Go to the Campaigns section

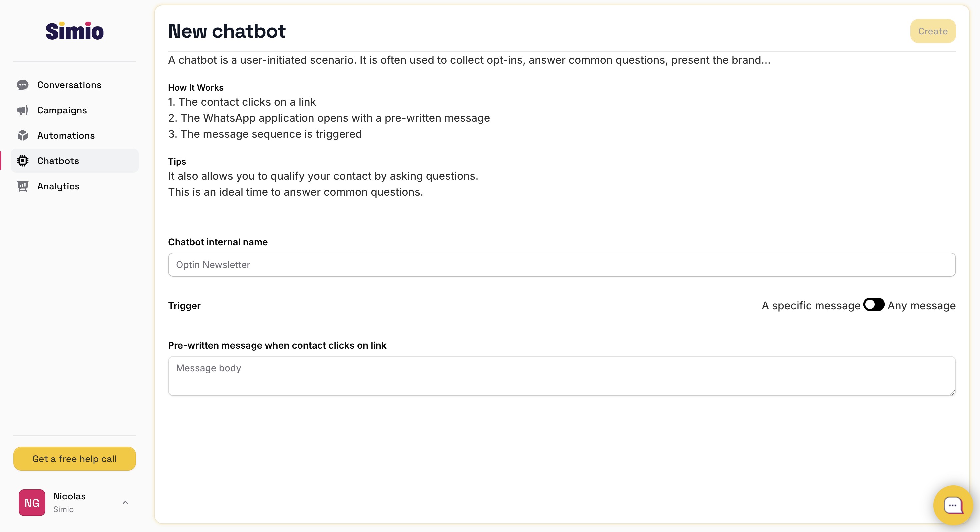coord(62,110)
